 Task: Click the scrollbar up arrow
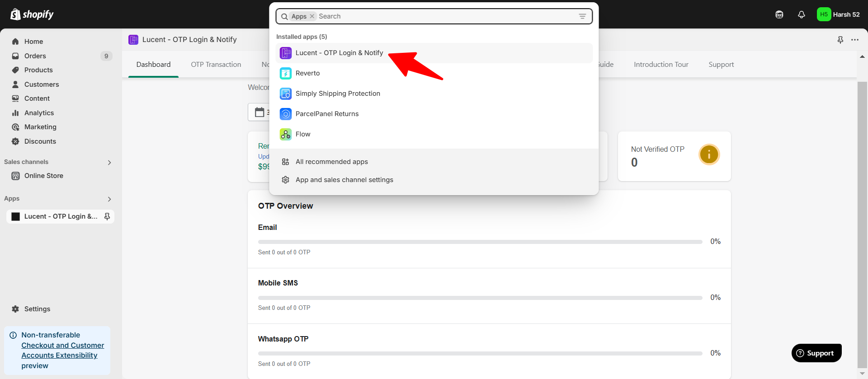(x=862, y=57)
